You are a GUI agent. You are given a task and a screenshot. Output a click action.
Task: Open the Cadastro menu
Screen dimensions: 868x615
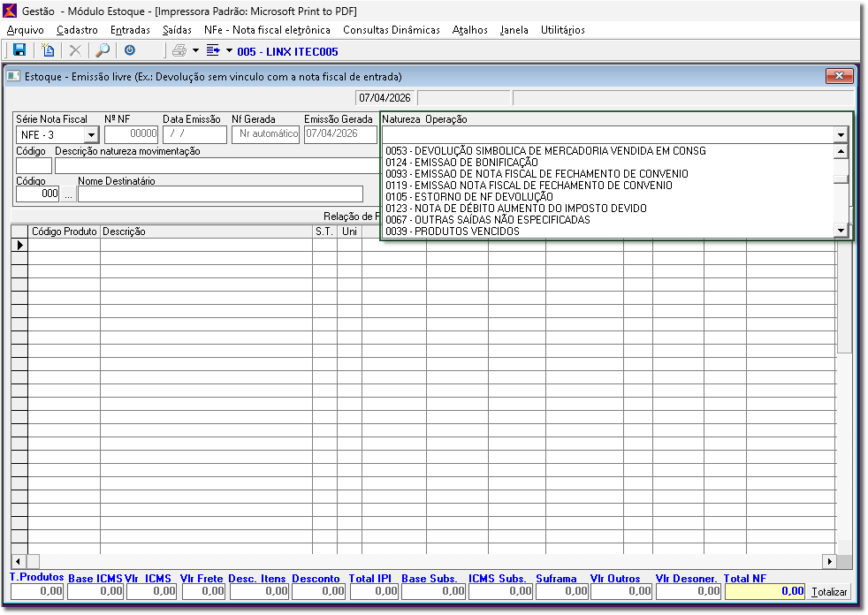(x=77, y=30)
